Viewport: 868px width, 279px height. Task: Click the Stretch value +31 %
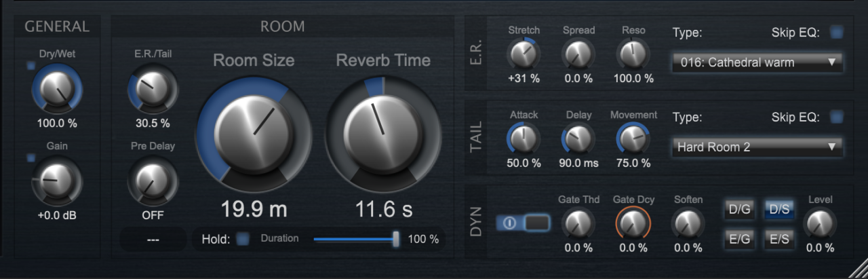pyautogui.click(x=524, y=79)
